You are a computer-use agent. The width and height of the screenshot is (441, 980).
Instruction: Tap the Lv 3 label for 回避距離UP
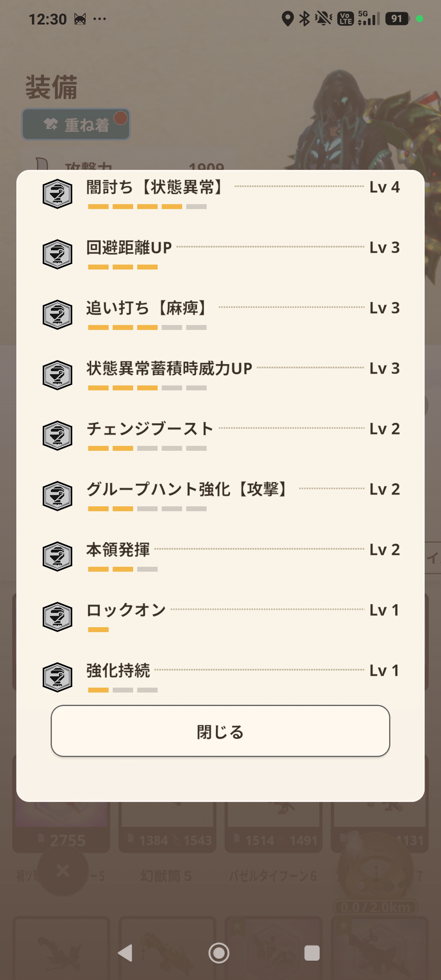[384, 247]
